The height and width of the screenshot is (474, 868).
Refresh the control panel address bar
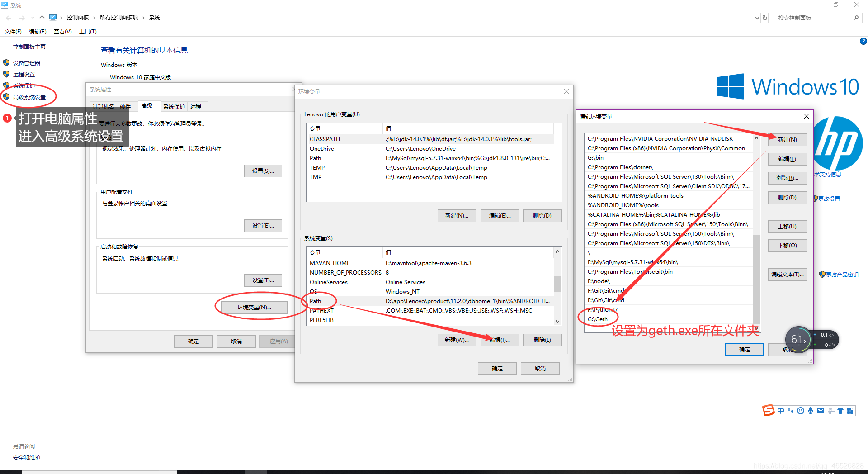tap(765, 18)
